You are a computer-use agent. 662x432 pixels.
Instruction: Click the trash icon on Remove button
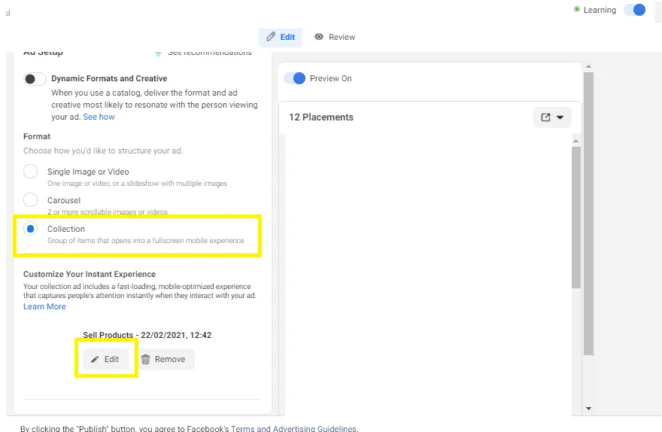click(145, 359)
